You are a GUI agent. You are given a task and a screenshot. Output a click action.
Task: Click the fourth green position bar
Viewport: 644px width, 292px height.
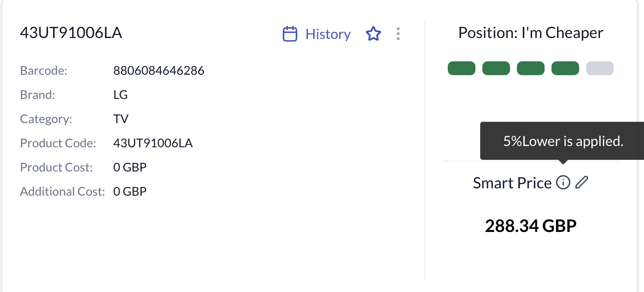point(565,68)
